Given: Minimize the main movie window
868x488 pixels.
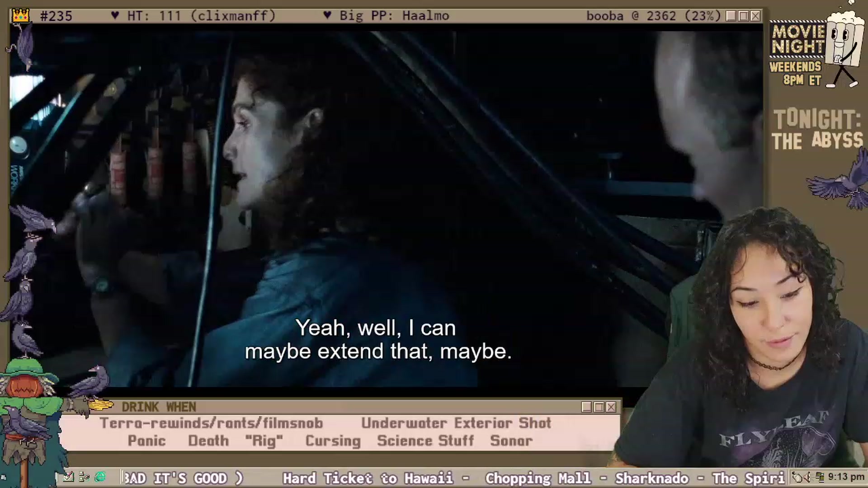Looking at the screenshot, I should pos(731,16).
